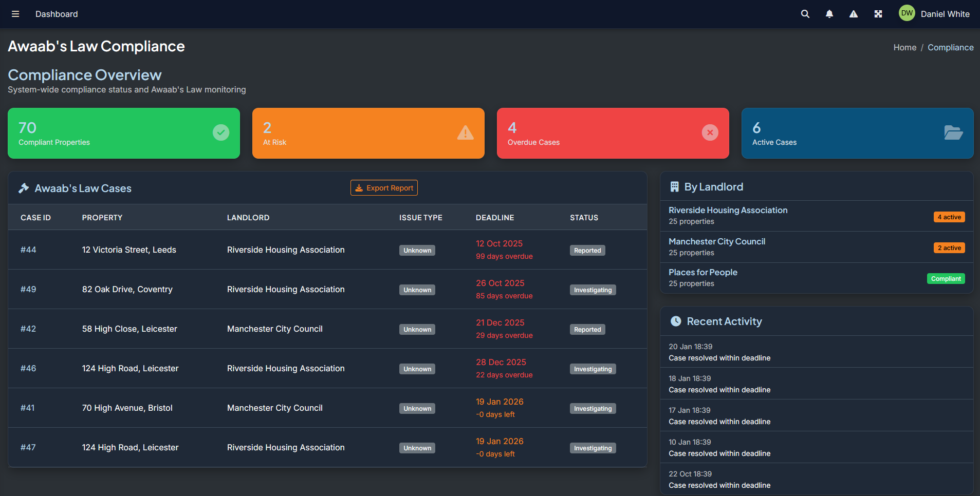Open the Daniel White user menu
980x496 pixels.
[945, 14]
